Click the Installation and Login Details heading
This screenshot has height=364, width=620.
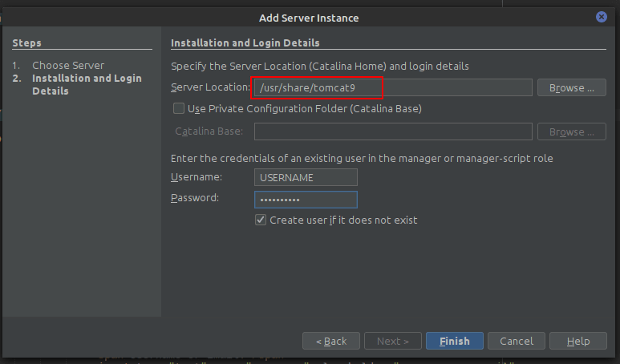245,42
